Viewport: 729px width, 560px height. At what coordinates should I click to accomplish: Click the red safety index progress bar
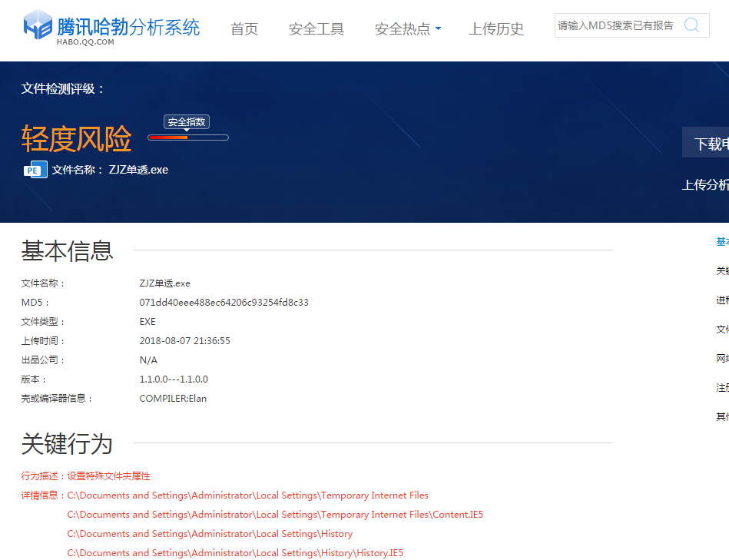coord(188,138)
